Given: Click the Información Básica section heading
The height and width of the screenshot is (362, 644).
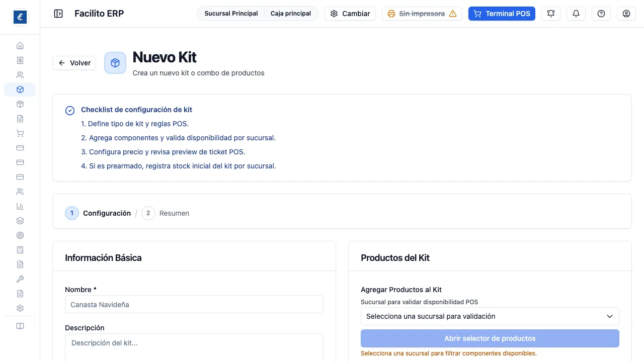Looking at the screenshot, I should coord(103,258).
